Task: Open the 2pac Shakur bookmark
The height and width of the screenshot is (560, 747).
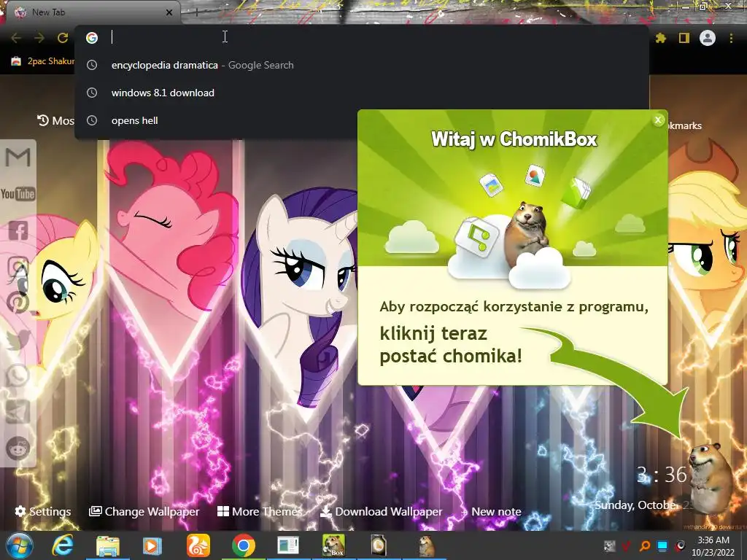Action: pyautogui.click(x=43, y=61)
